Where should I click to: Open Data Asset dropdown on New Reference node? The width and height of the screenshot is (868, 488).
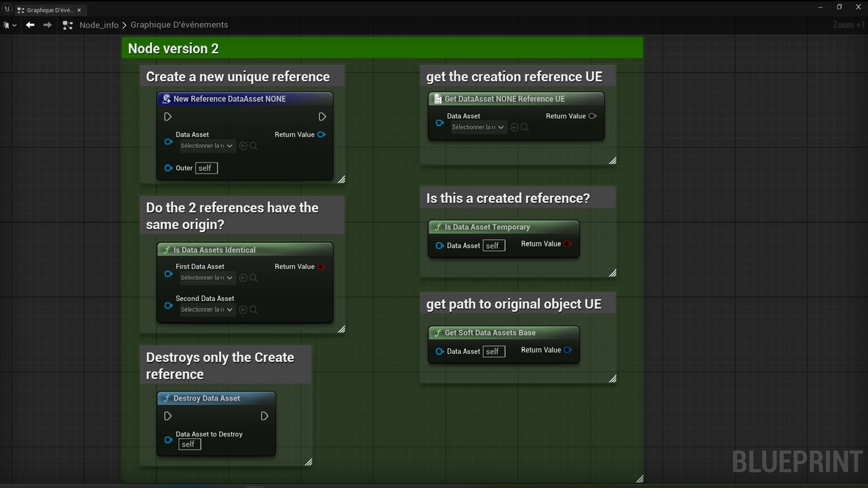[208, 146]
